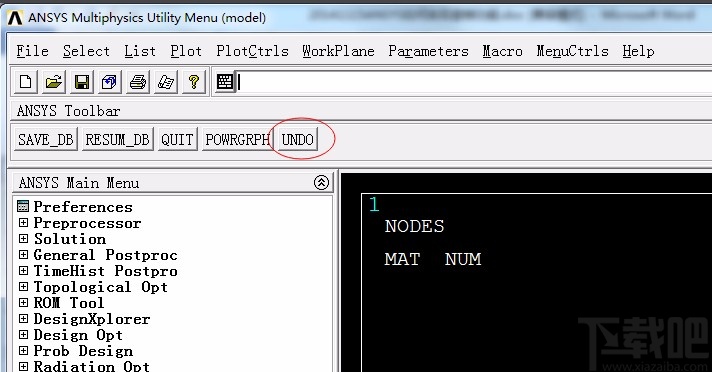Open the Help menu
Screen dimensions: 712x372
[x=638, y=51]
